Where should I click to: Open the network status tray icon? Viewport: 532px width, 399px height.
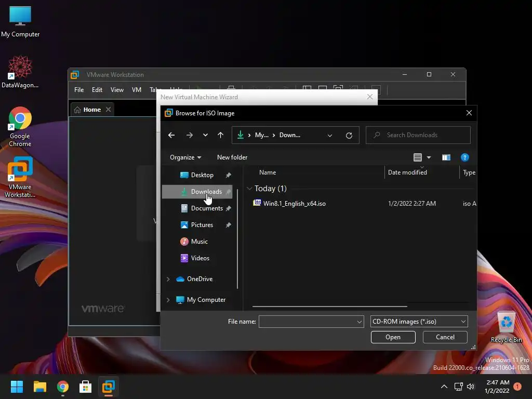[459, 387]
